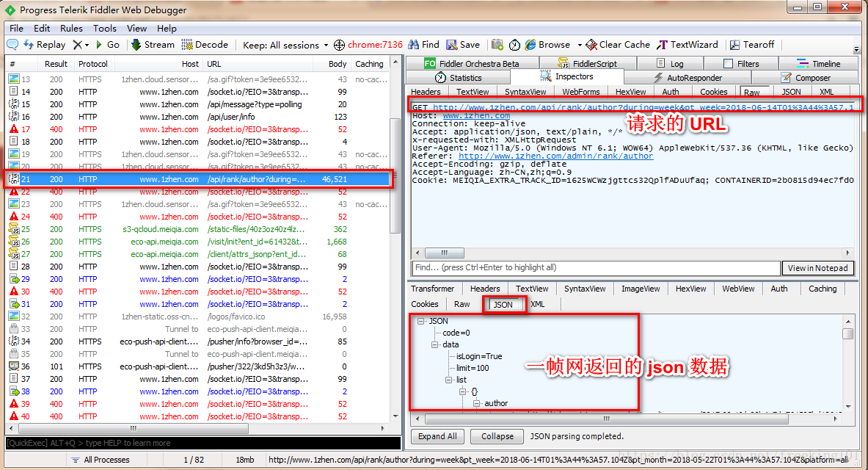
Task: Open the Filters tab
Action: click(x=741, y=63)
